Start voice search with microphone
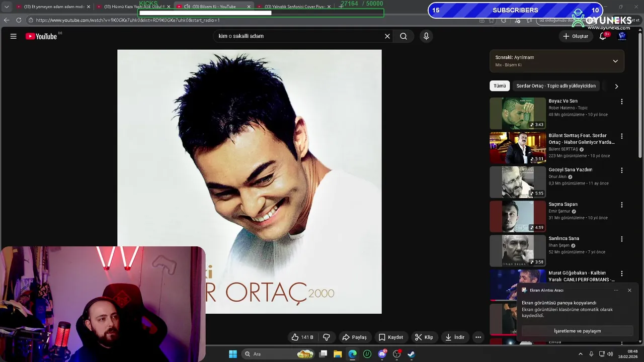Screen dimensions: 644x362 coord(426,36)
